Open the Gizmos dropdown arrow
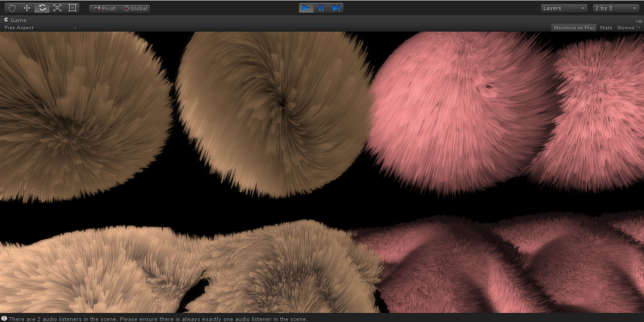The width and height of the screenshot is (644, 322). click(639, 27)
